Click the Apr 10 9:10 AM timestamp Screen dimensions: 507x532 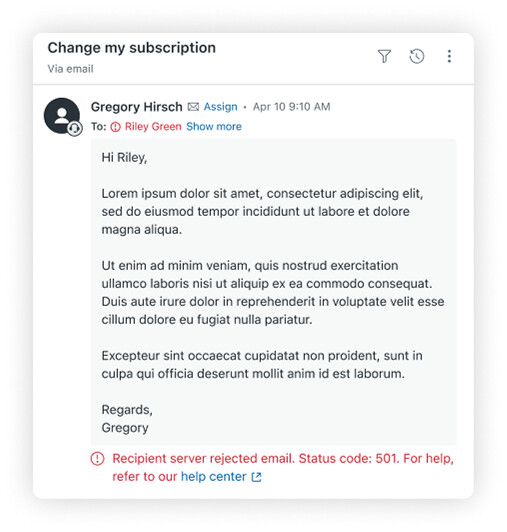[x=292, y=107]
